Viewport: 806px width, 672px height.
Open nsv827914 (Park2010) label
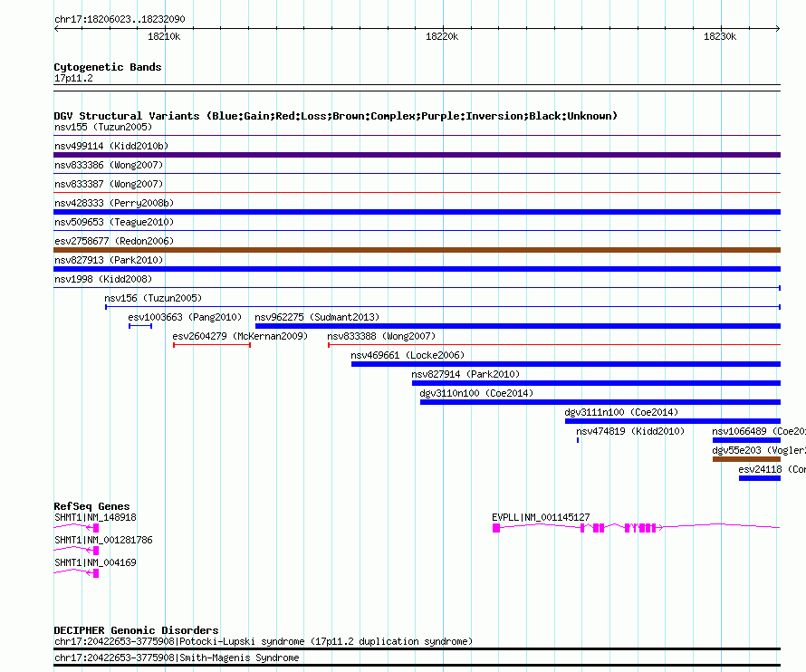click(465, 374)
